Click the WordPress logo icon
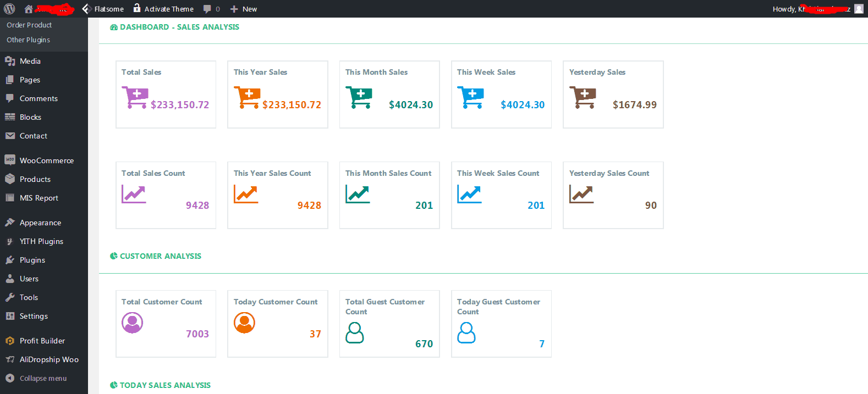 click(x=9, y=9)
